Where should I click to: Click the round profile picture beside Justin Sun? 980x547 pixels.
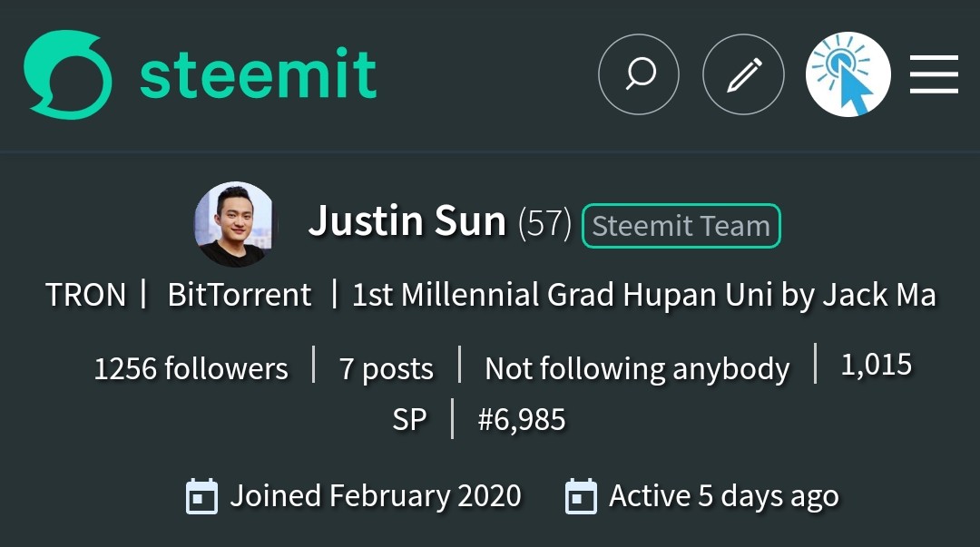click(x=234, y=223)
